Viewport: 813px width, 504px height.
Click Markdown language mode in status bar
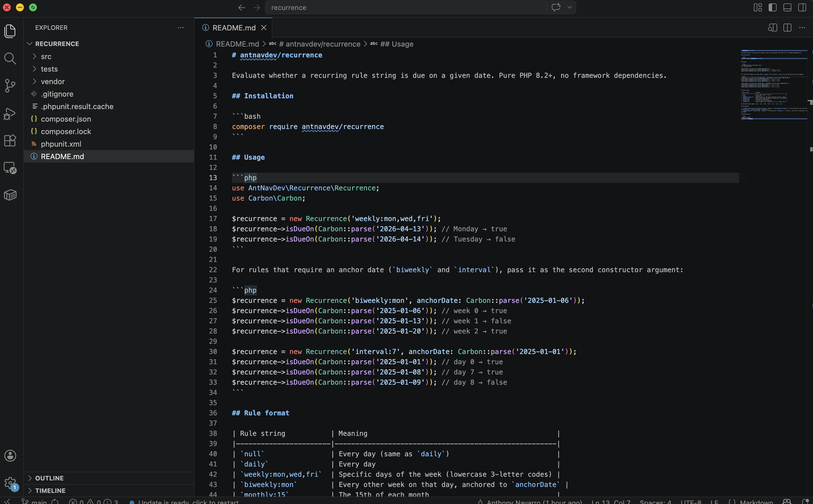click(756, 501)
